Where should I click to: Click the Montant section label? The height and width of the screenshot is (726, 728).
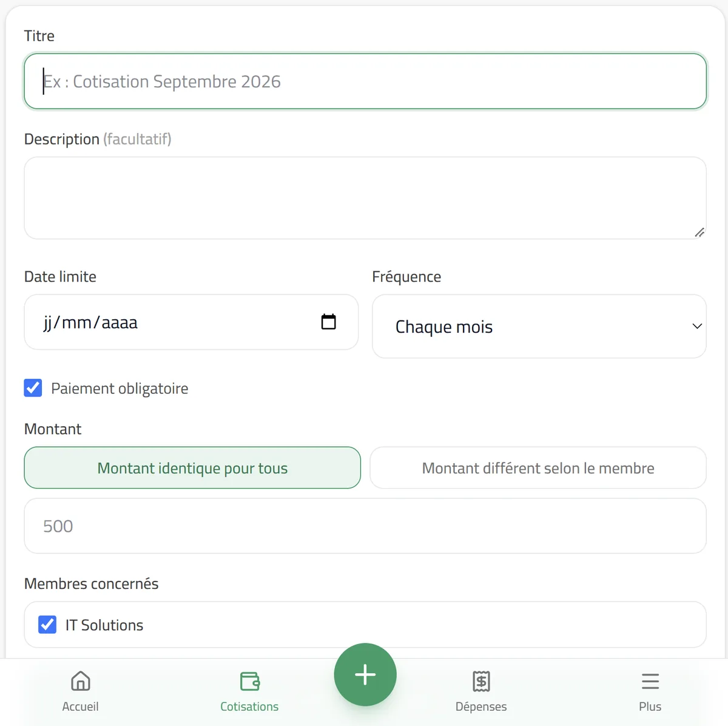coord(53,429)
